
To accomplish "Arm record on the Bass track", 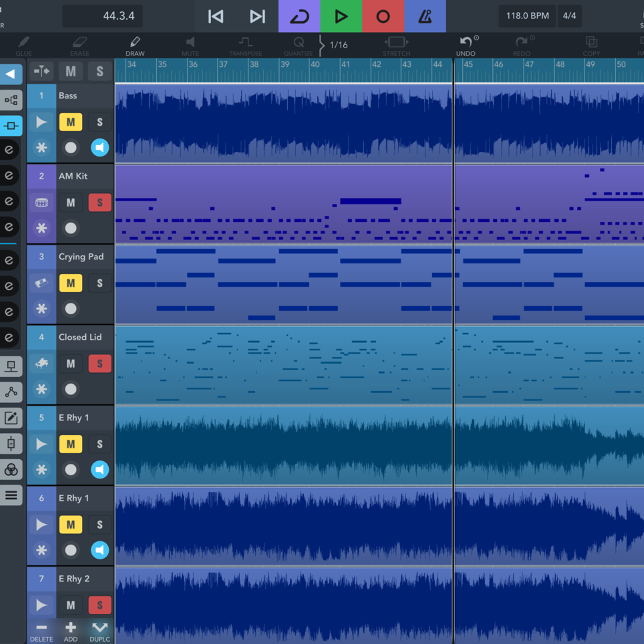I will [x=71, y=148].
